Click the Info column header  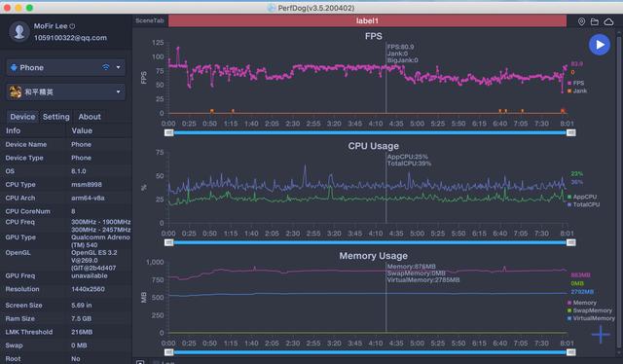pyautogui.click(x=13, y=130)
